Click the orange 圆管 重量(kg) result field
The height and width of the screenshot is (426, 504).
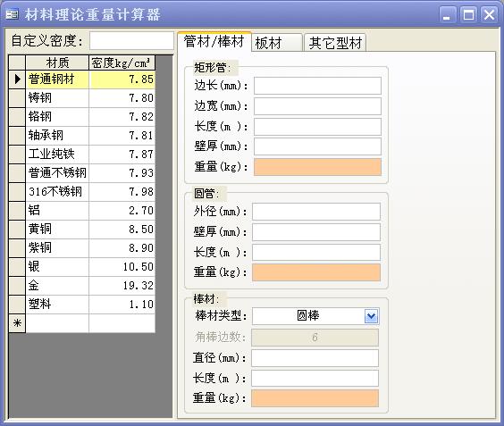(316, 272)
